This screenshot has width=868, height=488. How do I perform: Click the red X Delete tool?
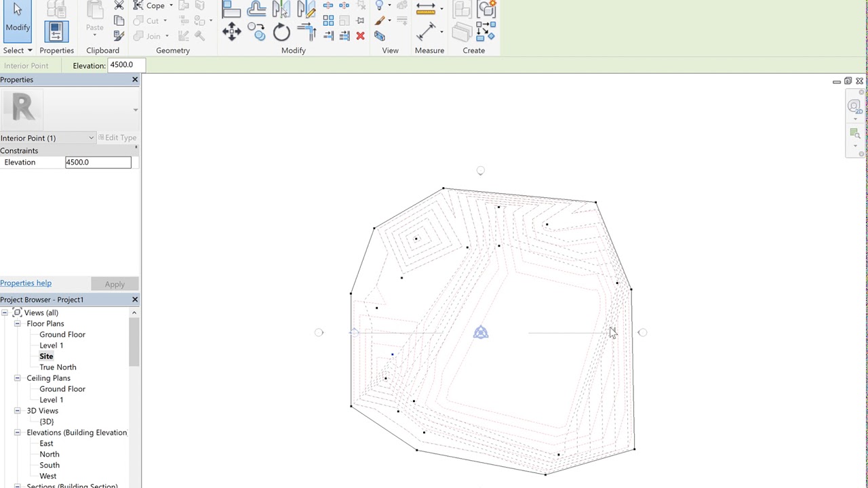(360, 36)
